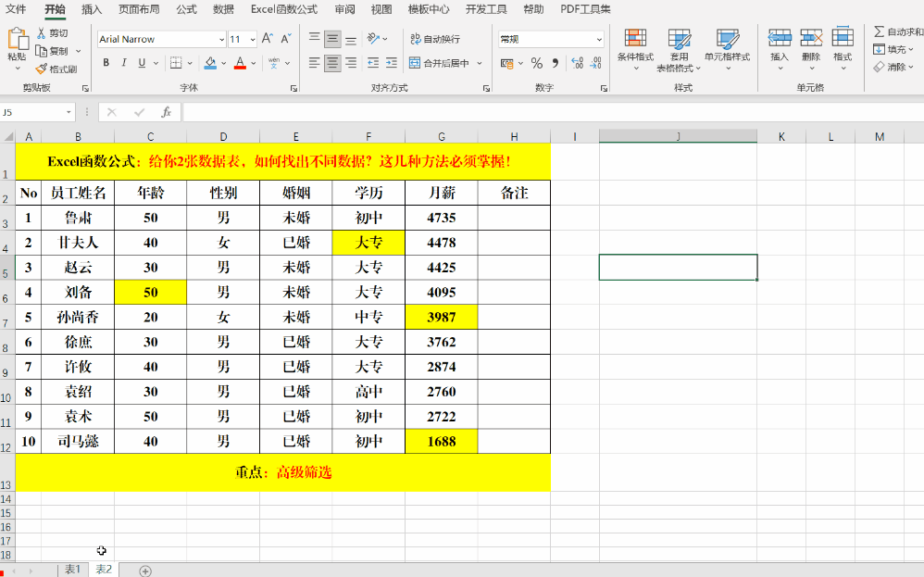Open the 公式 ribbon tab
The height and width of the screenshot is (577, 924).
coord(186,9)
